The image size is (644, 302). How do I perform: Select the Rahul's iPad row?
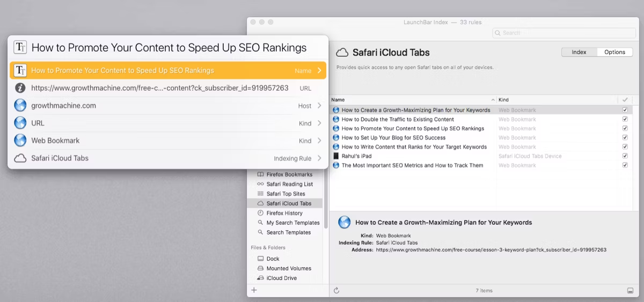tap(480, 156)
